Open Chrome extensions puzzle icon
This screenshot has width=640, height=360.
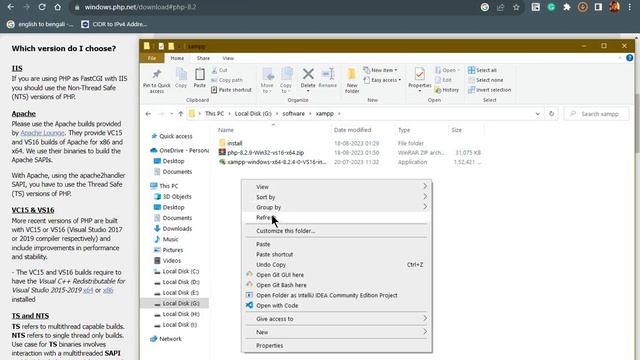tap(567, 7)
